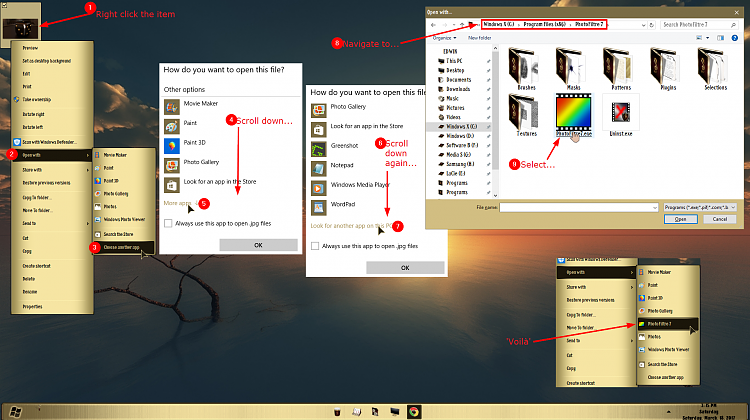The image size is (750, 420).
Task: Click the More apps link
Action: [177, 203]
